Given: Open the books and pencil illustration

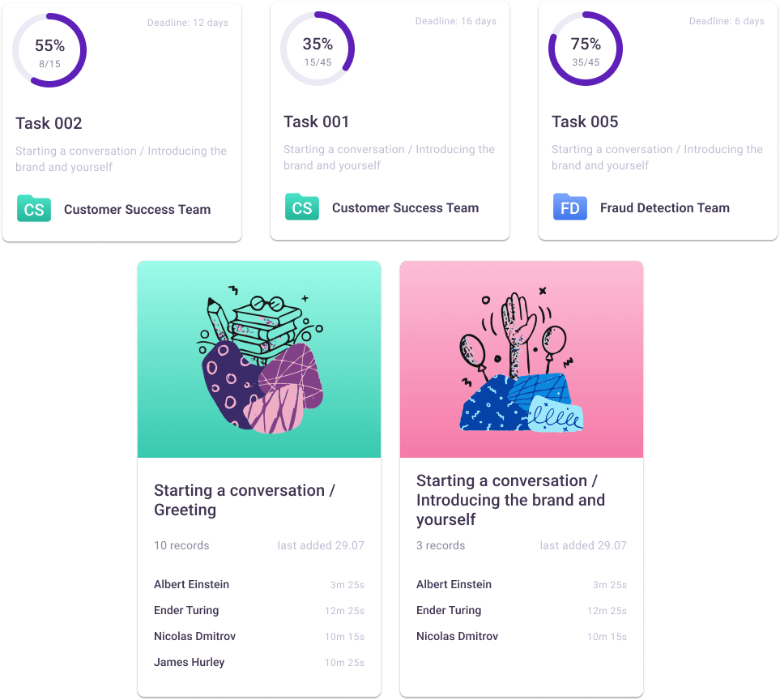Looking at the screenshot, I should tap(259, 359).
